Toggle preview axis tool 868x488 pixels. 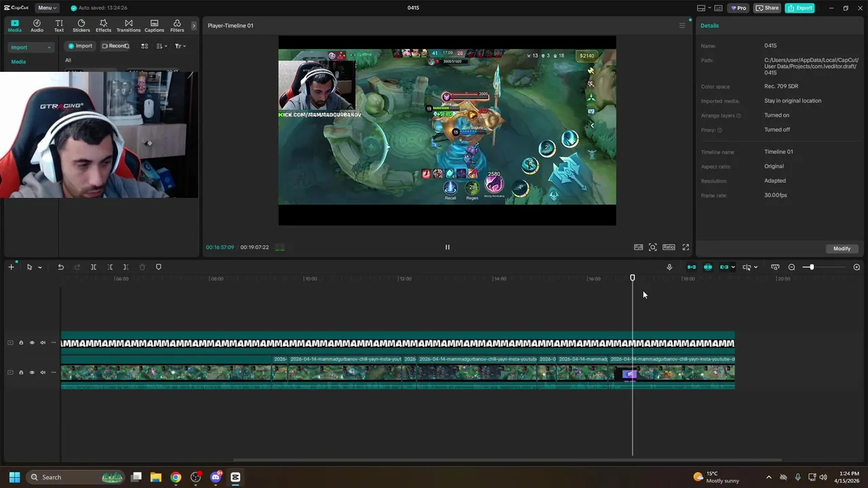tap(747, 267)
